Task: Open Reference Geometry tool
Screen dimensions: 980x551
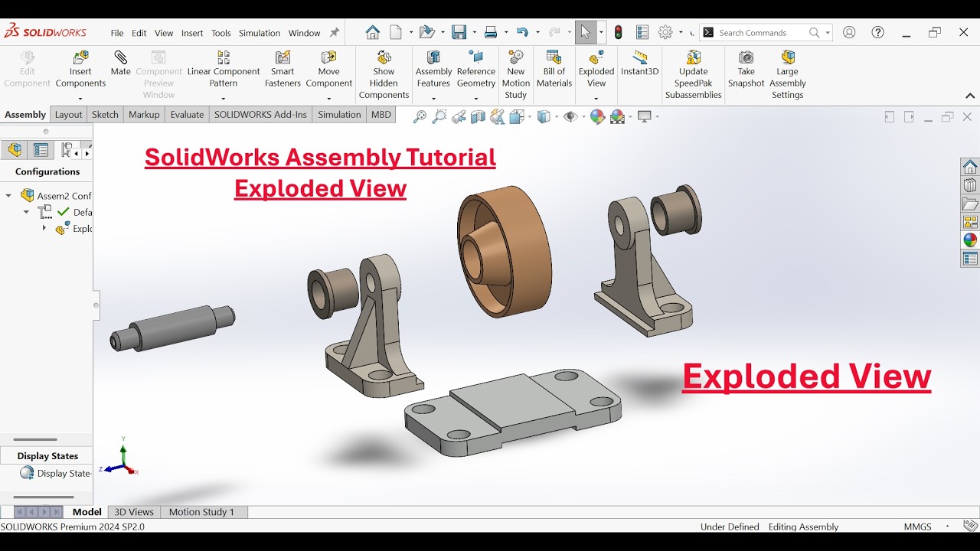Action: click(476, 70)
